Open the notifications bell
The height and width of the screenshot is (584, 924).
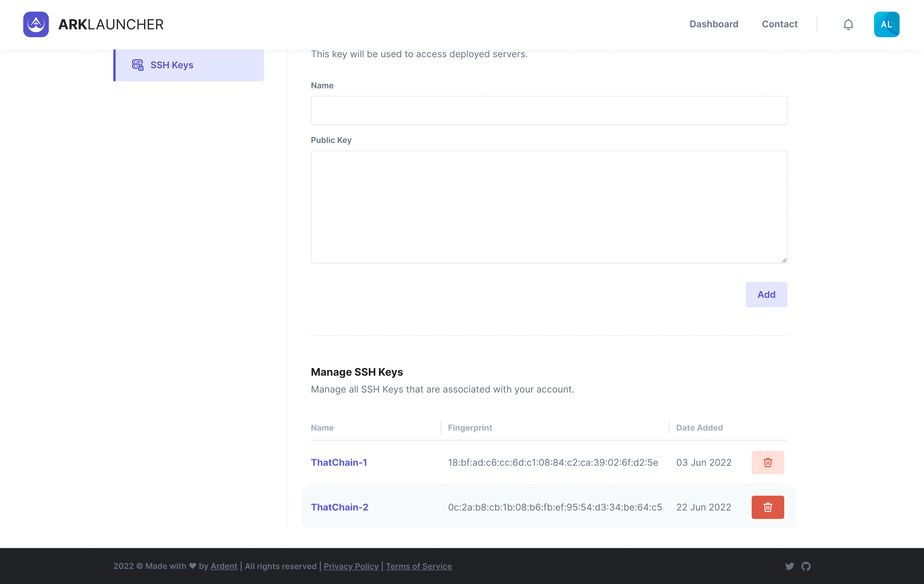[848, 24]
